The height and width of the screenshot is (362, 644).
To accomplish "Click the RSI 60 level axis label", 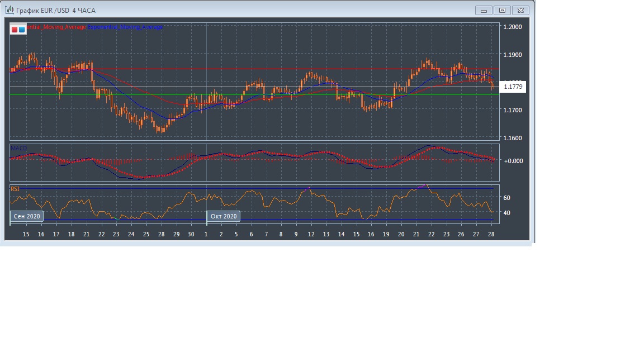I will tap(506, 198).
